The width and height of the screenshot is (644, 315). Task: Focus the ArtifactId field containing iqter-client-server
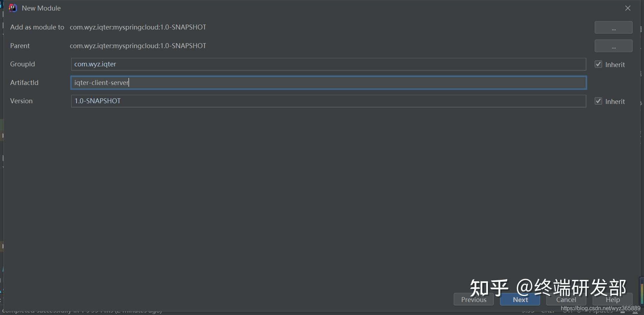click(x=328, y=83)
